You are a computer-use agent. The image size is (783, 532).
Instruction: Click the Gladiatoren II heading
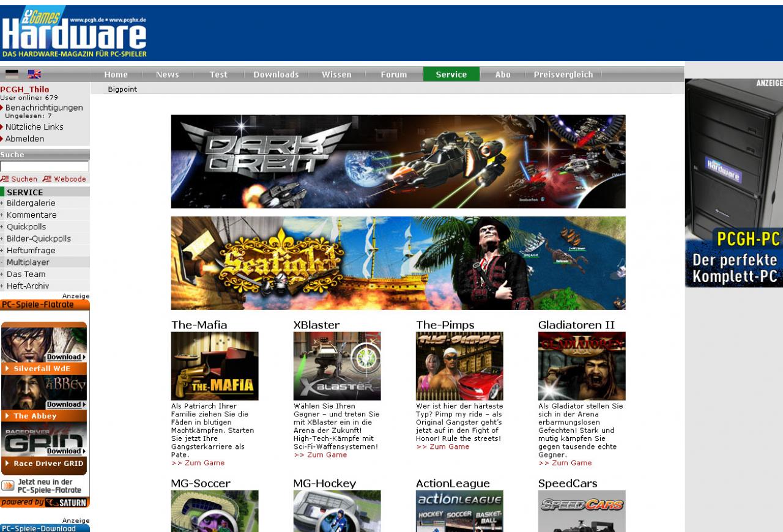[576, 325]
